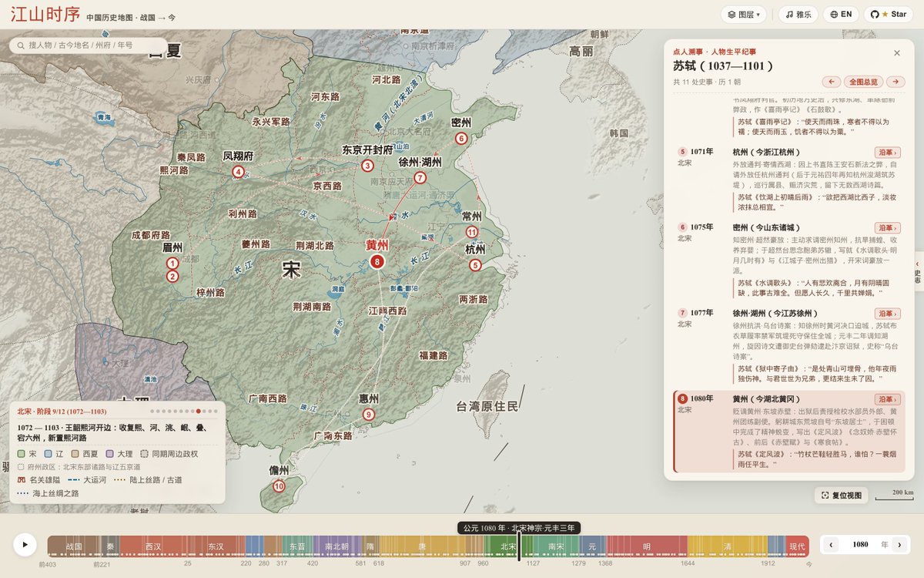
Task: Step the year back with left chevron
Action: click(831, 544)
